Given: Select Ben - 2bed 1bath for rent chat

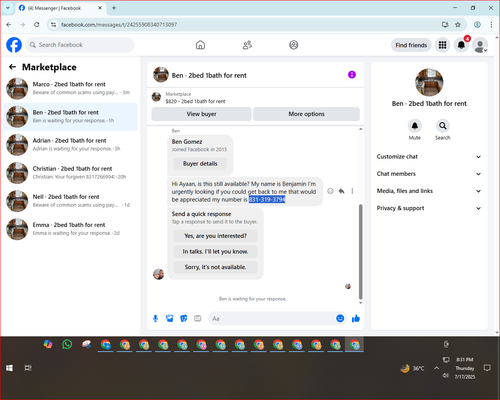Looking at the screenshot, I should (70, 117).
